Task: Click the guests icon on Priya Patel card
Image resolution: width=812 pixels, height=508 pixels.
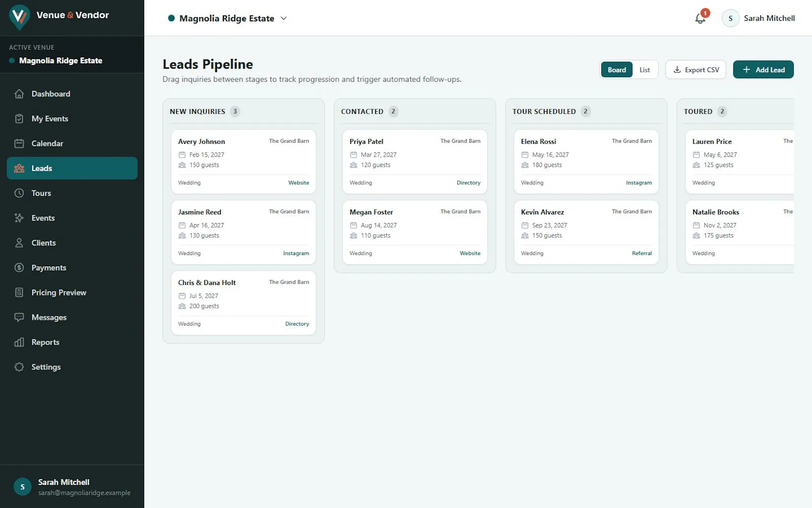Action: click(354, 165)
